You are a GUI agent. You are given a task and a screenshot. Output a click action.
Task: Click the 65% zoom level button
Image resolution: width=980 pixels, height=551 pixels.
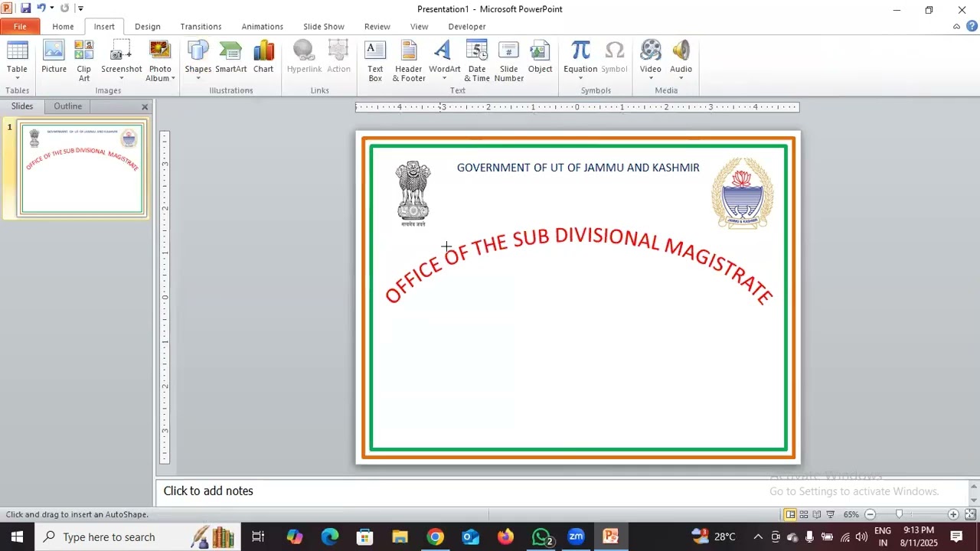[851, 514]
